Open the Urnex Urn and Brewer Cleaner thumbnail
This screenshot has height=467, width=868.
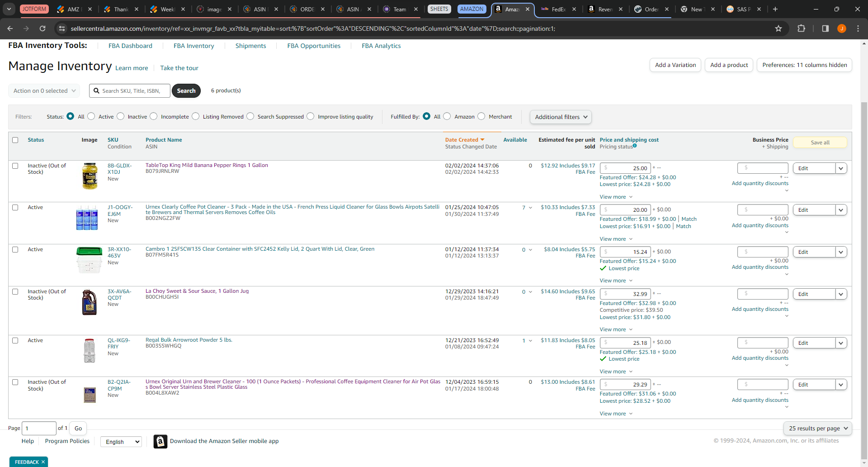[90, 395]
